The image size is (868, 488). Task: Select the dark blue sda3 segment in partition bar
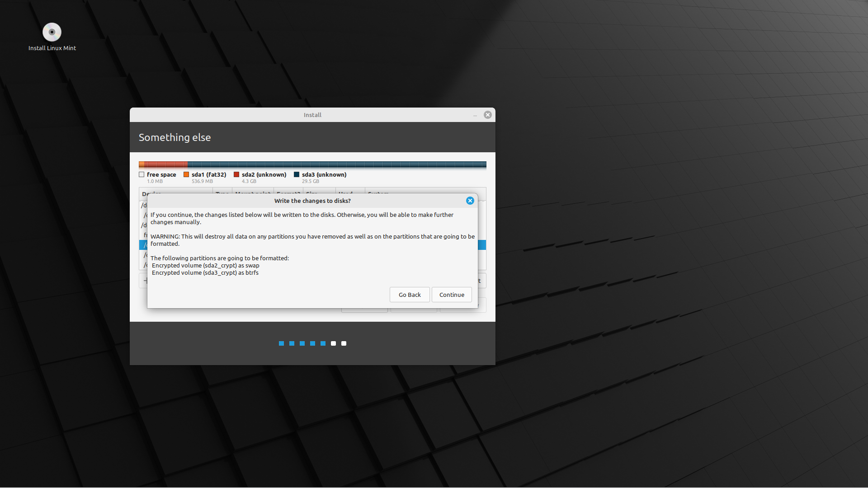click(337, 164)
